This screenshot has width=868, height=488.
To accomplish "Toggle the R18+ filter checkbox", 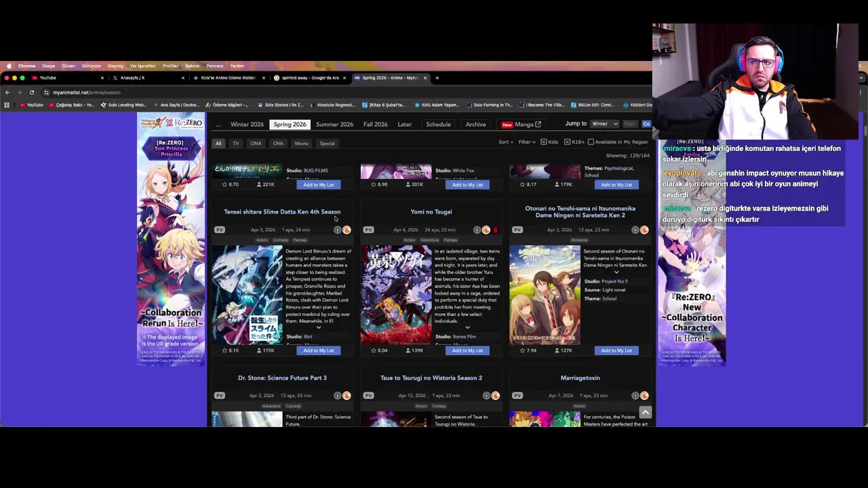I will 567,142.
